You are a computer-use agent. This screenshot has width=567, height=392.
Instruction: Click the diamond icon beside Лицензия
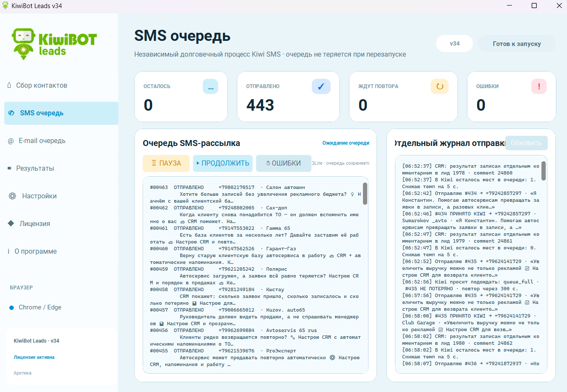tap(12, 223)
